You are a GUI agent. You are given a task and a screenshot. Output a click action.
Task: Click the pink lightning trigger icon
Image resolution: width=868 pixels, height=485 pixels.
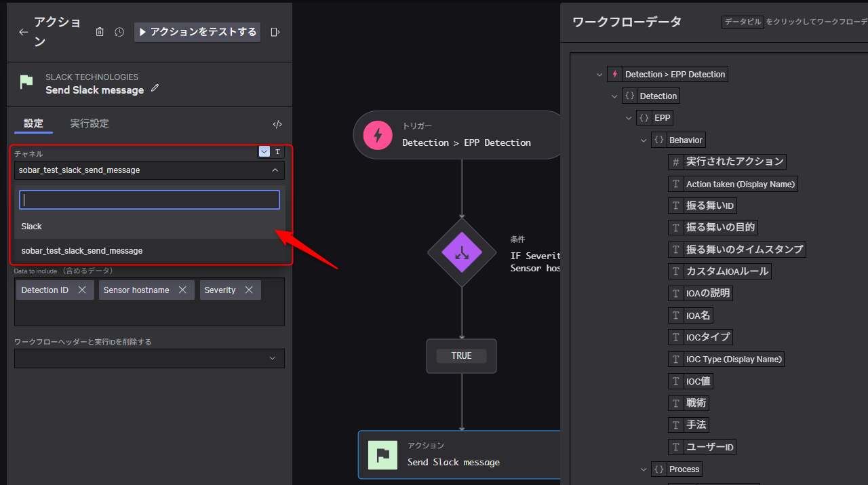(x=378, y=135)
